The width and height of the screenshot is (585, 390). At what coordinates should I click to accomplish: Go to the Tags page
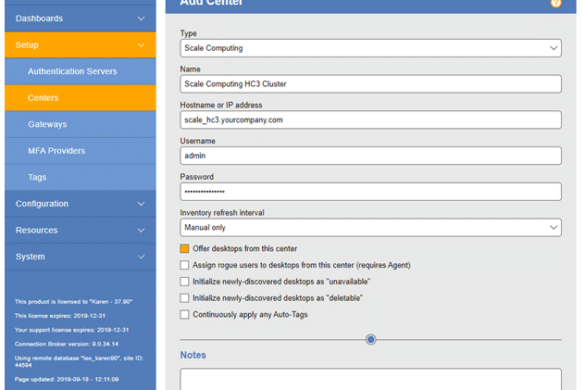80,177
